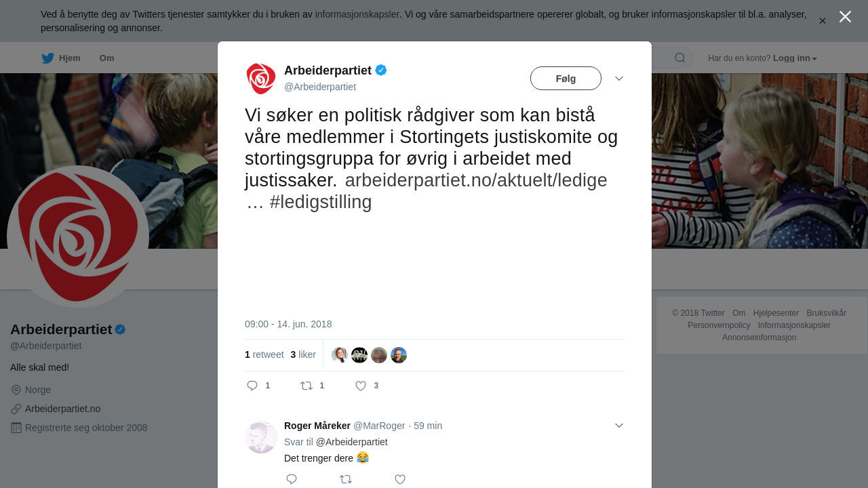The image size is (868, 488).
Task: Click the #ledigstilling hashtag
Action: pyautogui.click(x=321, y=202)
